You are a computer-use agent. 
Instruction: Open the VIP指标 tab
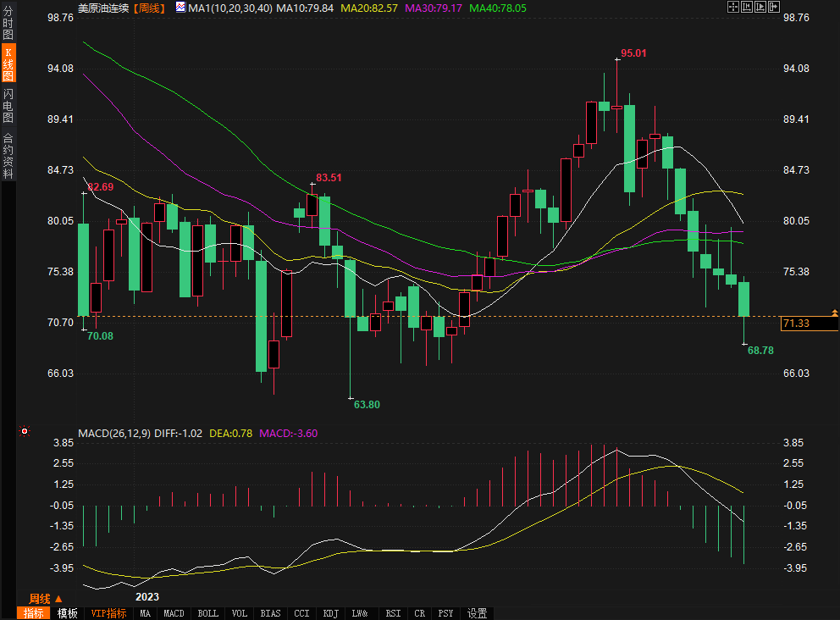(108, 613)
